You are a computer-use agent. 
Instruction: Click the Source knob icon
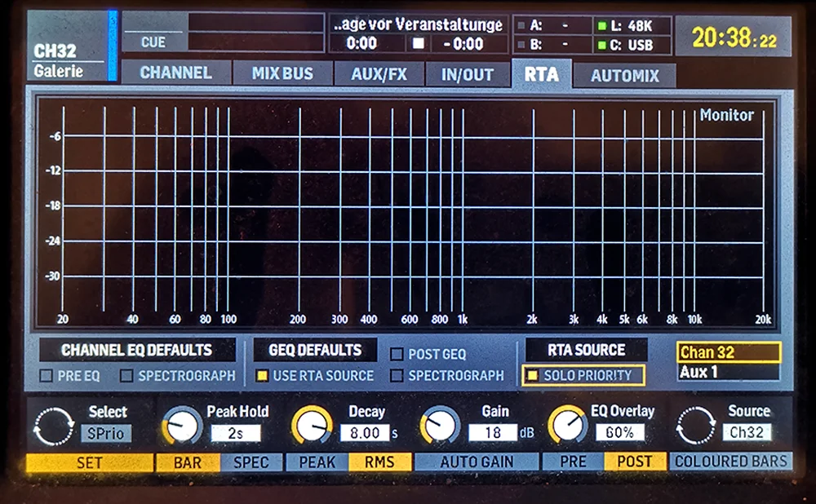pos(695,423)
